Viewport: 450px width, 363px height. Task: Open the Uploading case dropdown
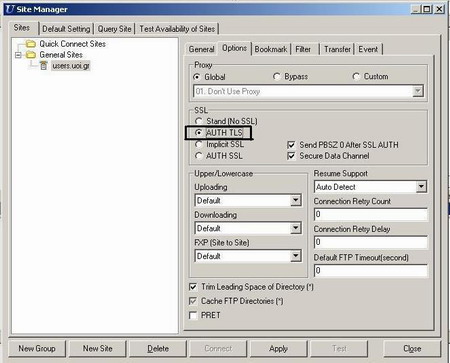click(295, 200)
